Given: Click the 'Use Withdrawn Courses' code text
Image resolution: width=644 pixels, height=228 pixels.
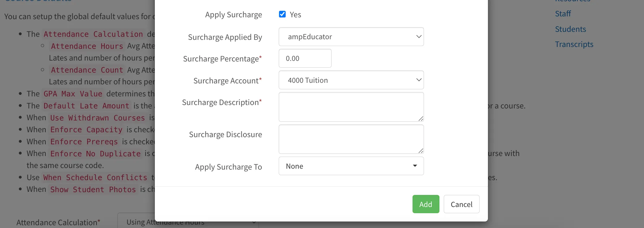Looking at the screenshot, I should (97, 118).
